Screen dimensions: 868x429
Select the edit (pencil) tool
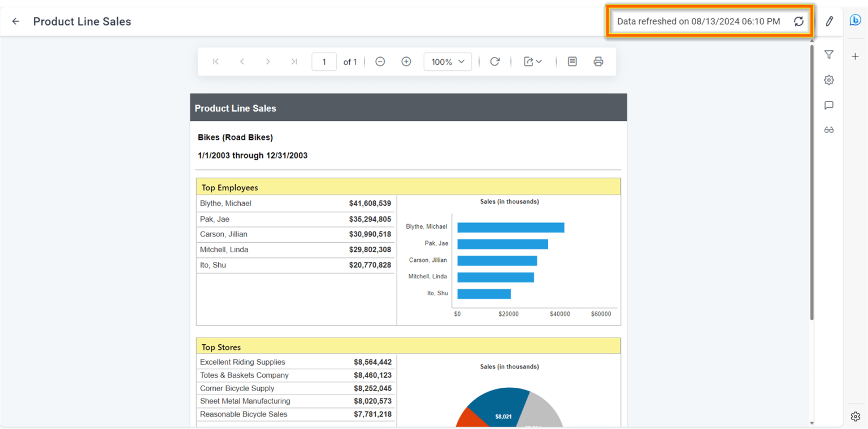(x=829, y=20)
